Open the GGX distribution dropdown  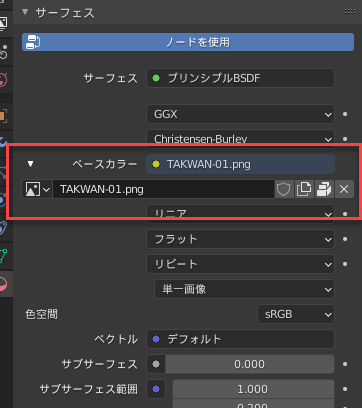[x=240, y=114]
